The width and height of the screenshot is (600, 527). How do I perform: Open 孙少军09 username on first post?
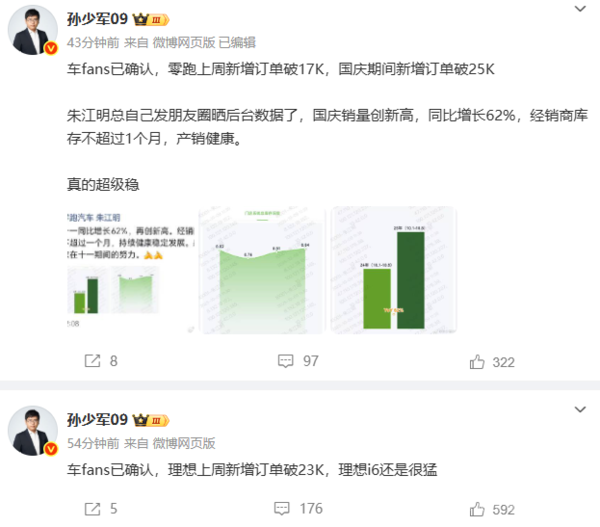(97, 19)
